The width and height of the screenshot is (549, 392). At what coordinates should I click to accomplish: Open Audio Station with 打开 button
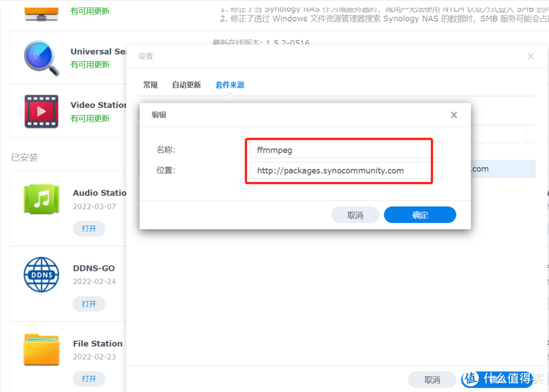coord(88,228)
